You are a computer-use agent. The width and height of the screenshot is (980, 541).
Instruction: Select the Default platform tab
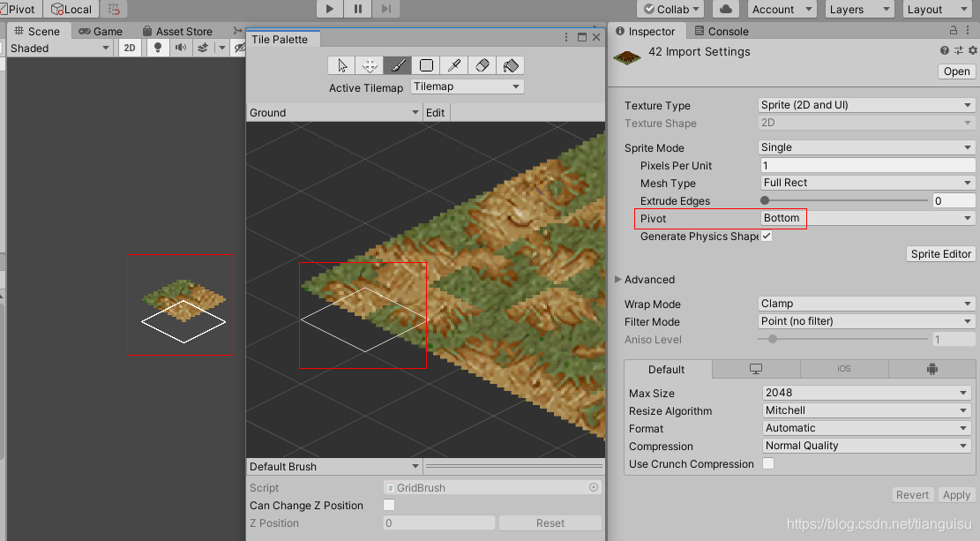coord(668,369)
